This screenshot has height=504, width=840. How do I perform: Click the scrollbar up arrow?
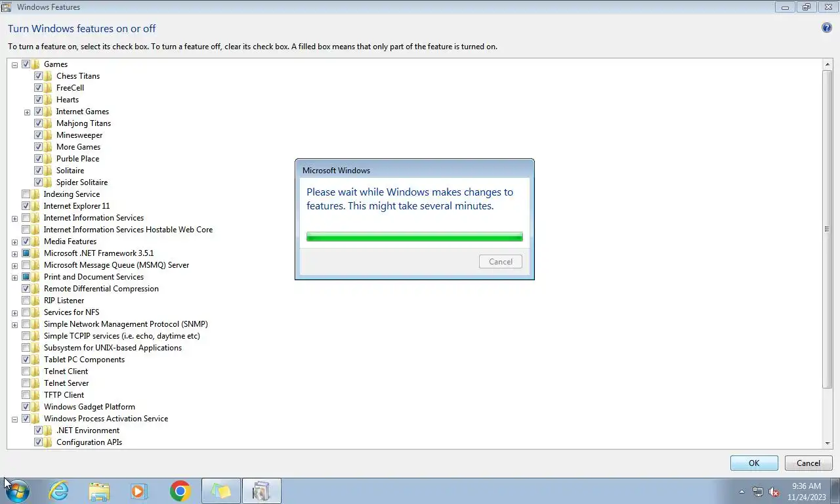(827, 64)
